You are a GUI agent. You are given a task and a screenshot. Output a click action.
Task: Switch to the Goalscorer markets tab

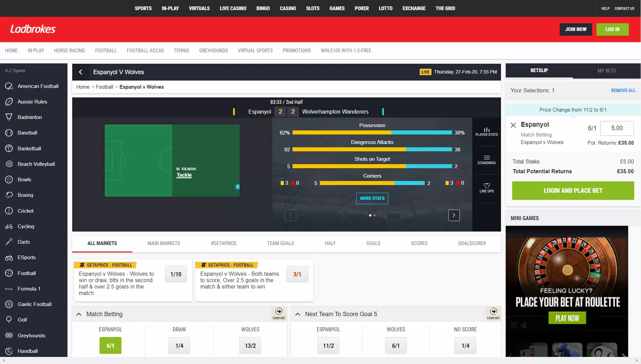[472, 243]
